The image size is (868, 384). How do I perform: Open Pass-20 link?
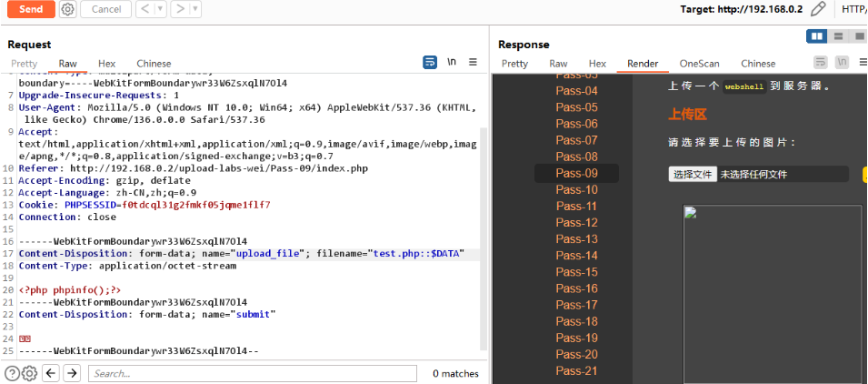tap(577, 355)
